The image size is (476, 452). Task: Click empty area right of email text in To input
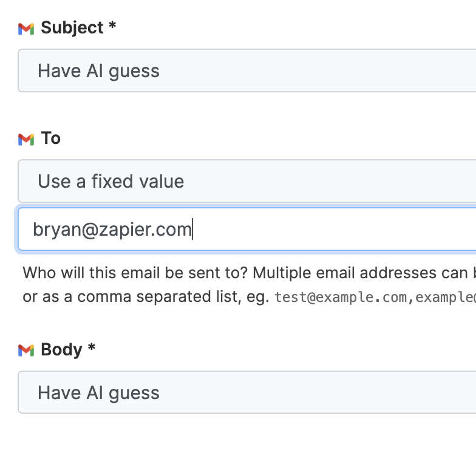tap(334, 230)
